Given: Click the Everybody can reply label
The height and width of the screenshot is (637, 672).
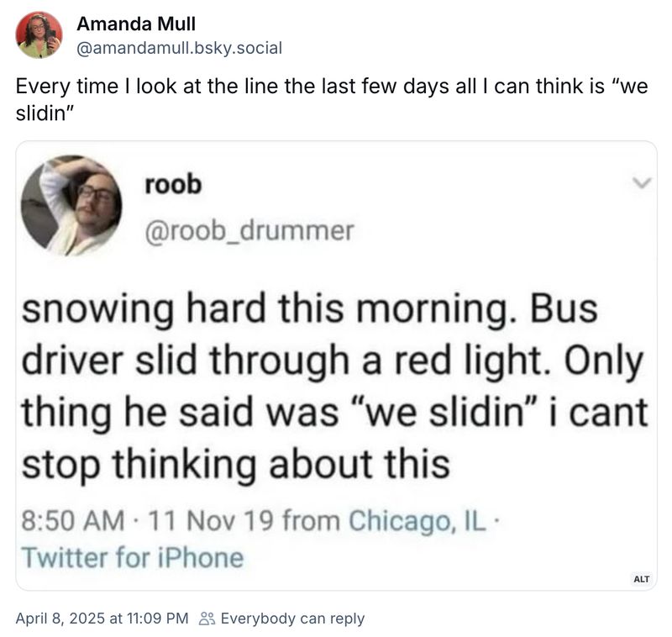Looking at the screenshot, I should click(291, 619).
